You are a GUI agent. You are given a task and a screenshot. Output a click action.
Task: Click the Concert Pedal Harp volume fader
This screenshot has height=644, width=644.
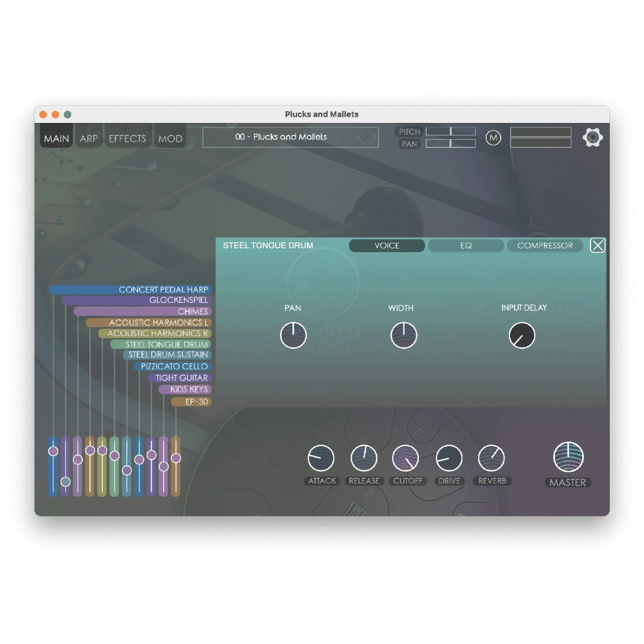[x=53, y=466]
